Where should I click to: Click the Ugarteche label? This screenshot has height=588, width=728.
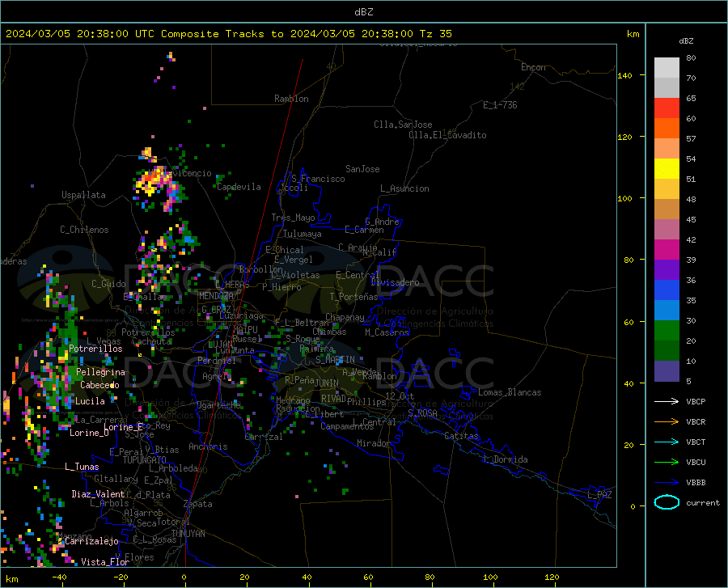[218, 405]
